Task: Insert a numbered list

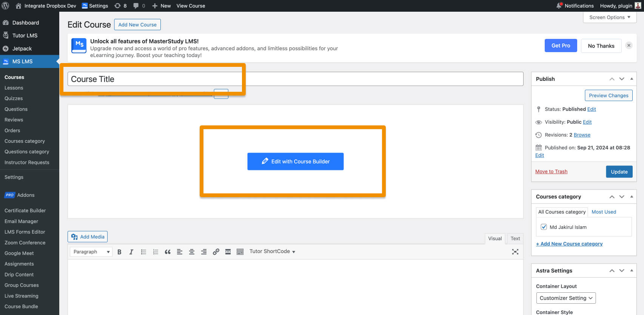Action: pyautogui.click(x=156, y=252)
